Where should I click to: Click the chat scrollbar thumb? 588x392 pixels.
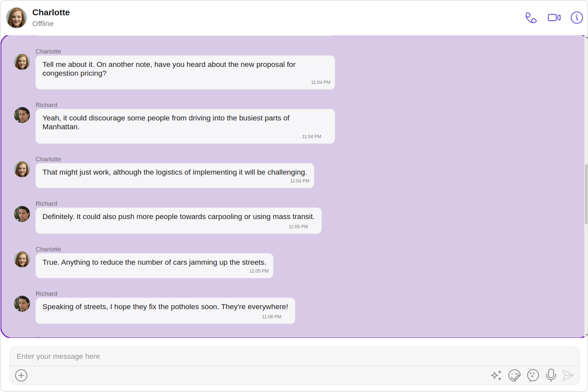(x=586, y=194)
